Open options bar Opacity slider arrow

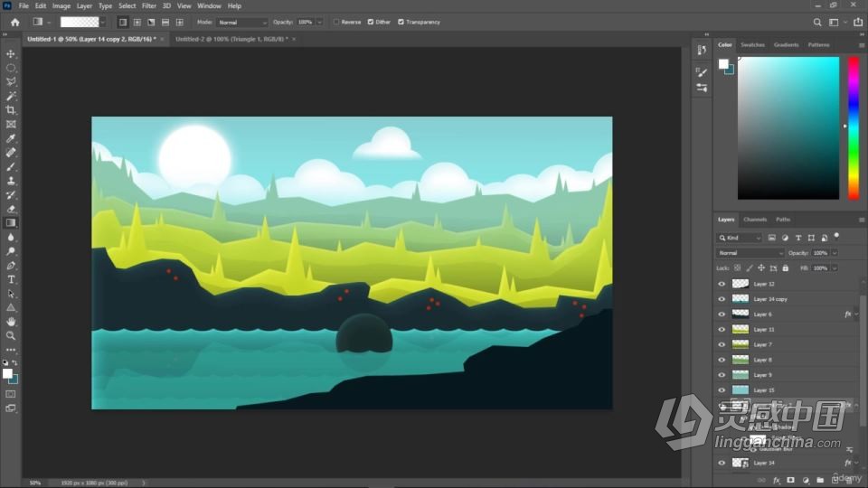coord(319,22)
